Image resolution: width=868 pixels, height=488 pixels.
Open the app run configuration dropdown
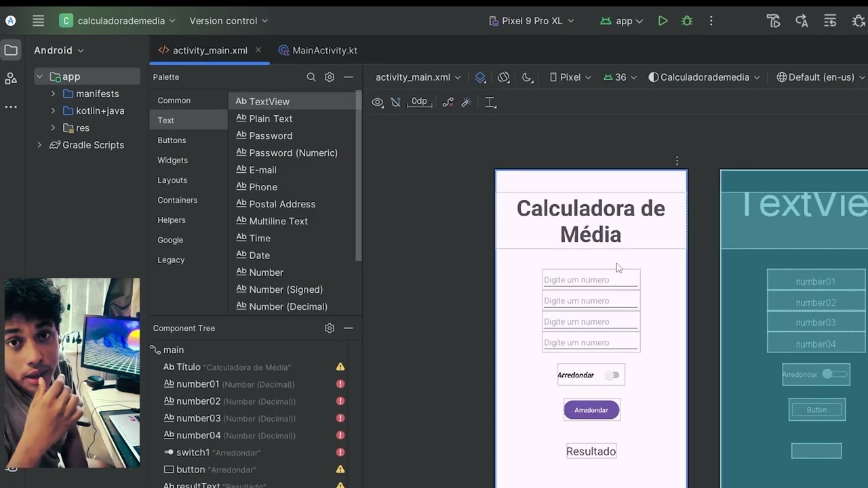click(621, 21)
